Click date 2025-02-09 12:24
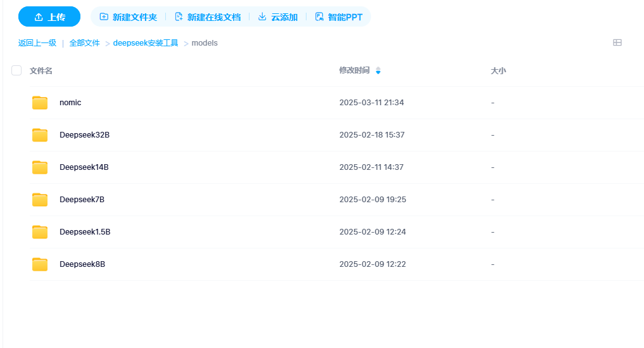The width and height of the screenshot is (644, 348). tap(372, 232)
